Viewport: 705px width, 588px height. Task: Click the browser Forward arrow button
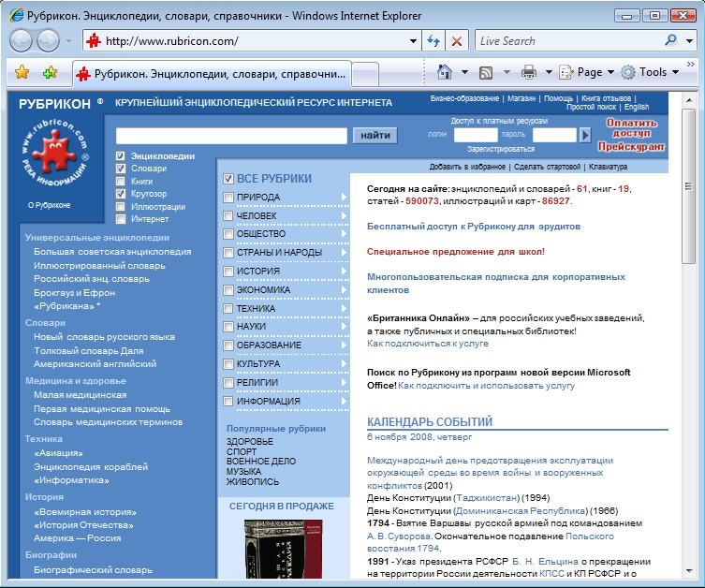click(48, 41)
